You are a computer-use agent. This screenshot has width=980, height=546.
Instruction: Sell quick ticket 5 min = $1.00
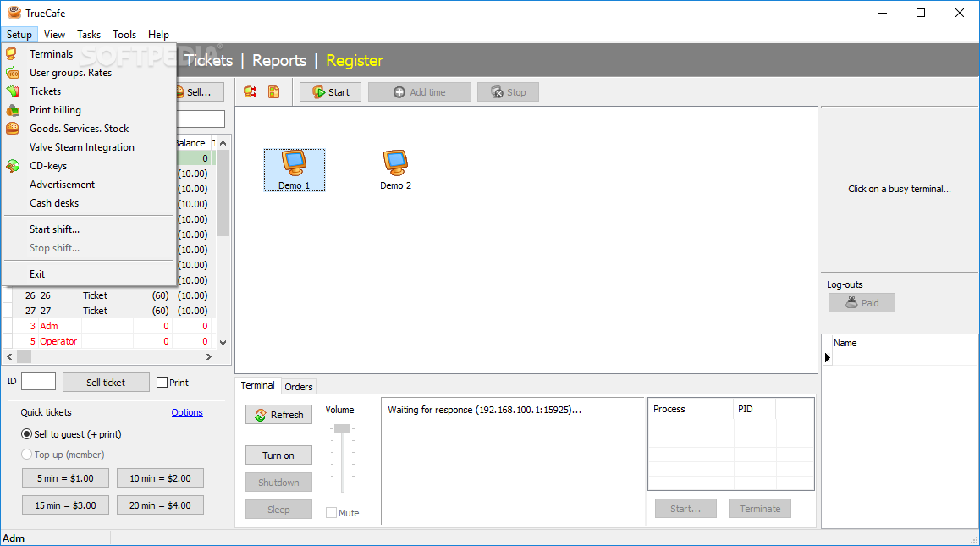65,477
